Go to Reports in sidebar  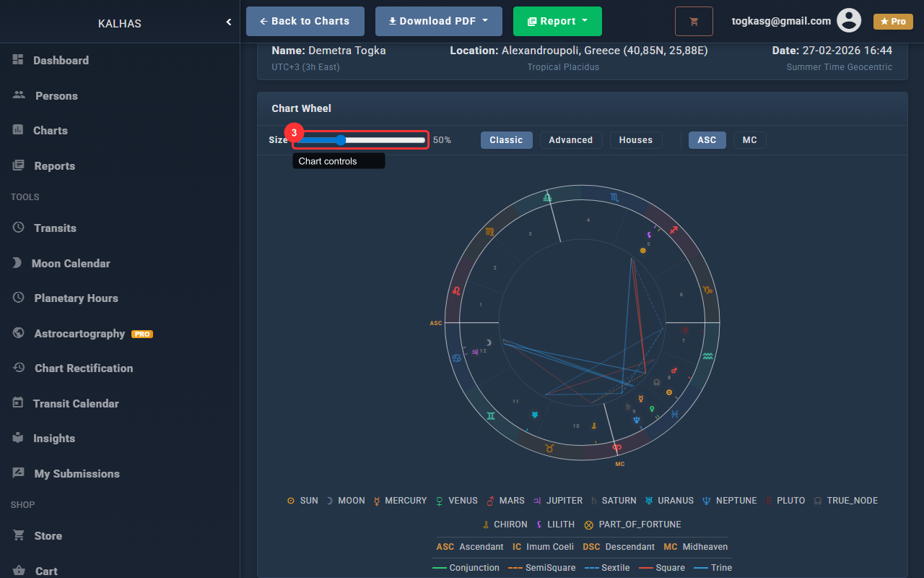[x=54, y=165]
